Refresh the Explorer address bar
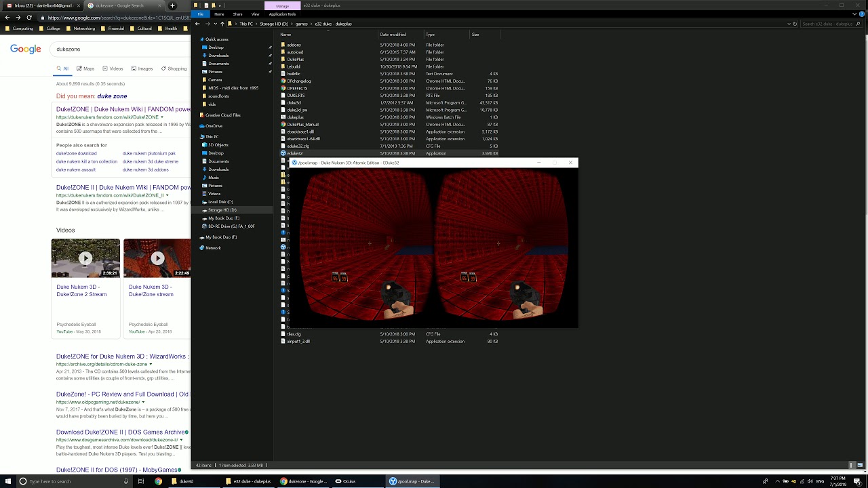868x488 pixels. coord(795,24)
